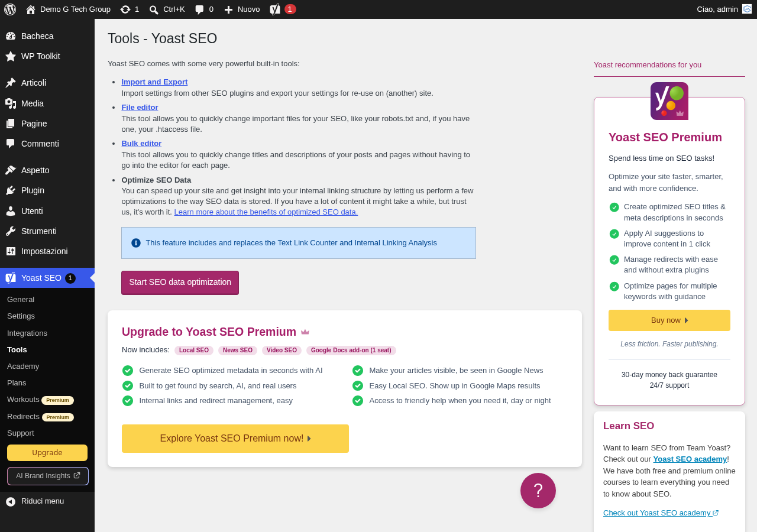Screen dimensions: 757x532
Task: Click the Riduci menu collapse arrow icon
Action: pyautogui.click(x=11, y=501)
